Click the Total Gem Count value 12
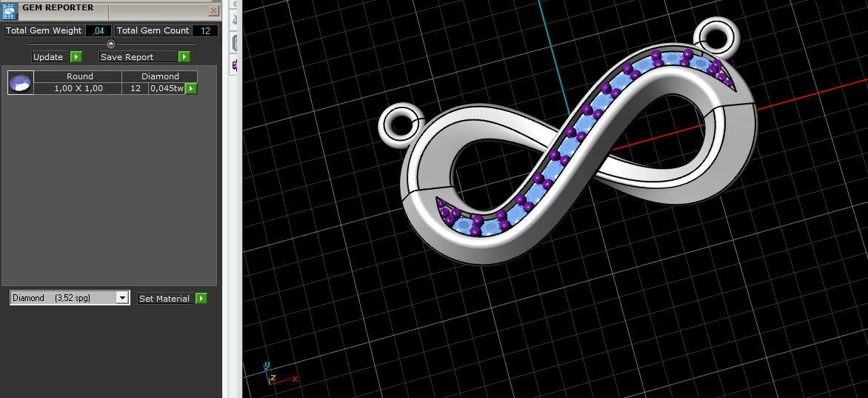Screen dimensions: 868x398 coord(205,30)
